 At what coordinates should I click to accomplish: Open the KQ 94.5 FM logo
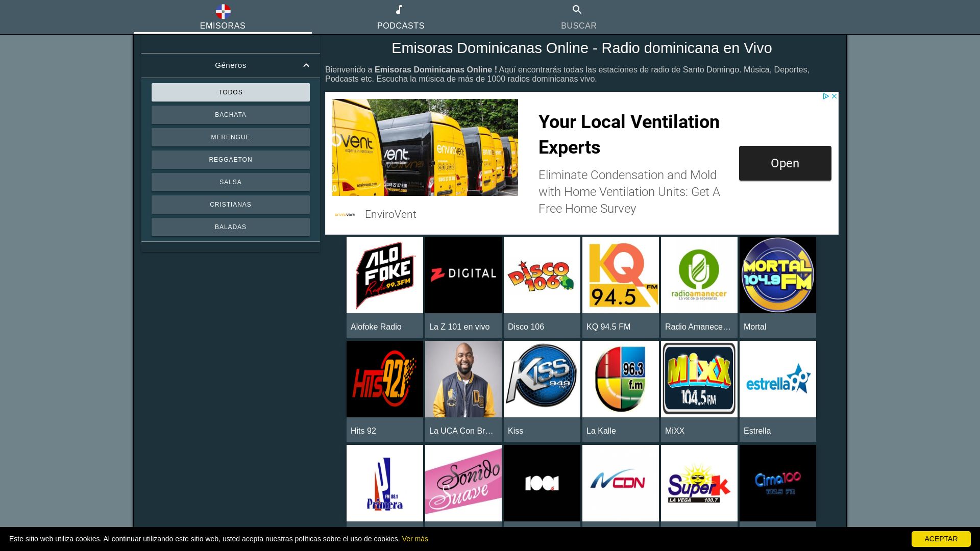point(621,275)
